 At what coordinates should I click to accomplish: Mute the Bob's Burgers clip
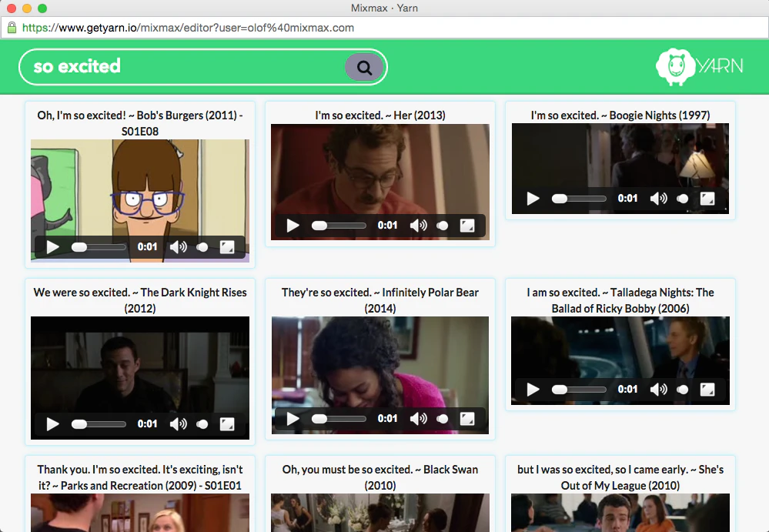click(178, 247)
